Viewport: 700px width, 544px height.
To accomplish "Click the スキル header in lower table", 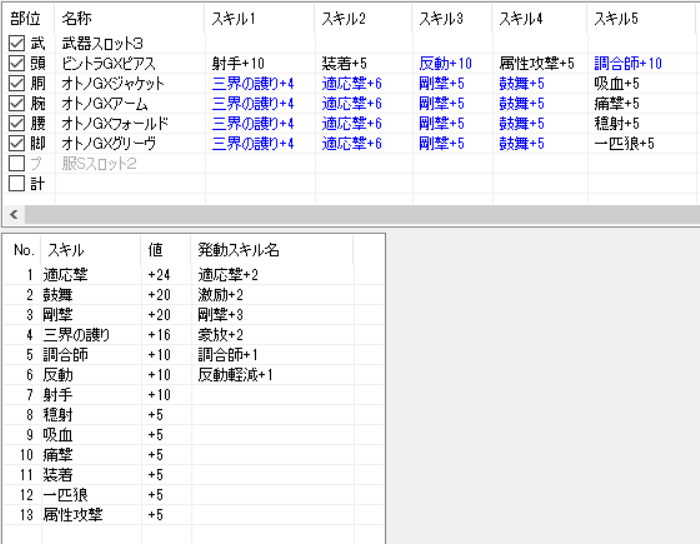I will tap(91, 250).
